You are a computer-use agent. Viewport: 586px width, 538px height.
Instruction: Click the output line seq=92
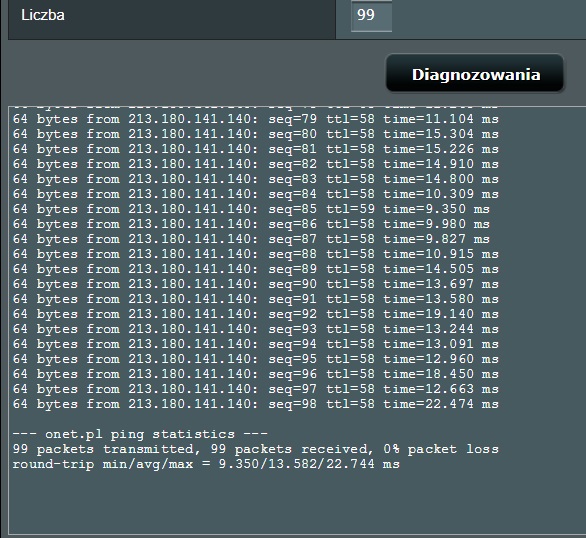tap(256, 314)
